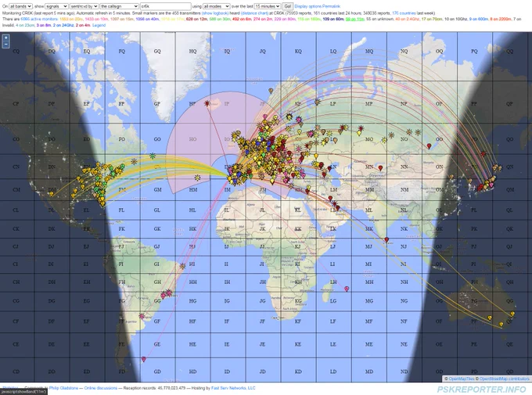532x395 pixels.
Task: Select the red marker in northeast China near QN
Action: (483, 153)
